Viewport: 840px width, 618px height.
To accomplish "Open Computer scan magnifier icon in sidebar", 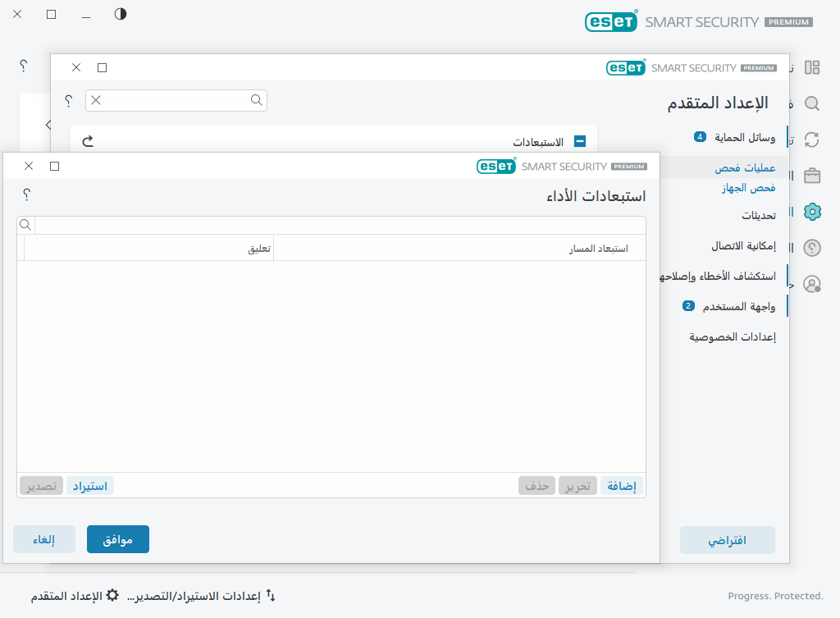I will coord(811,103).
